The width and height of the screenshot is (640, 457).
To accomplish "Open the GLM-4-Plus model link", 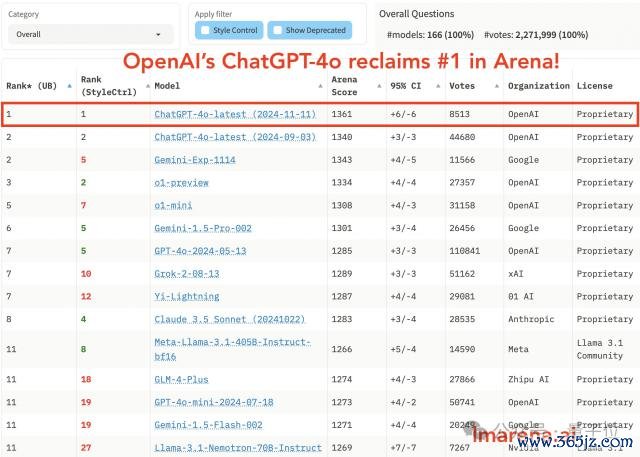I will (181, 379).
